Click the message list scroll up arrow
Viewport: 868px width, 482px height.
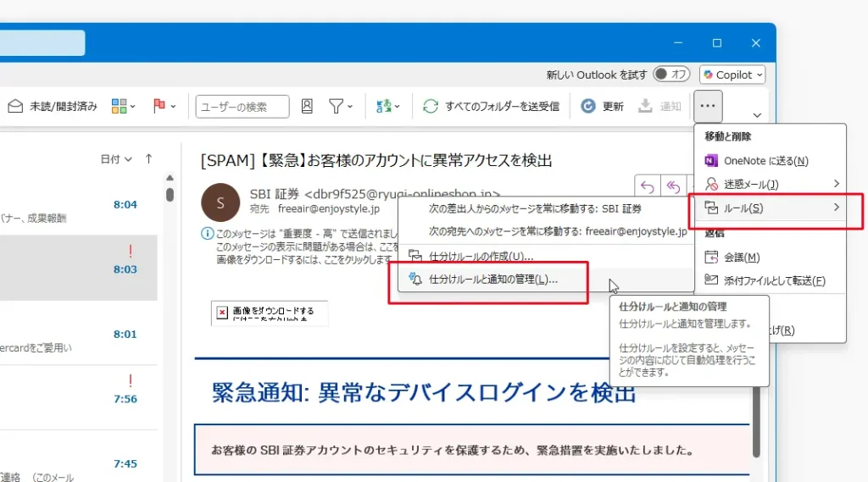tap(170, 178)
